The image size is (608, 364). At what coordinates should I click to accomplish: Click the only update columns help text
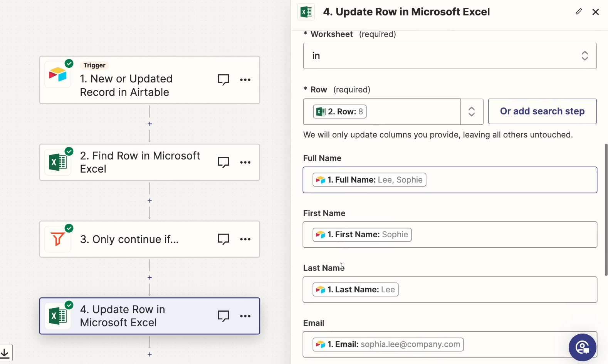tap(438, 135)
